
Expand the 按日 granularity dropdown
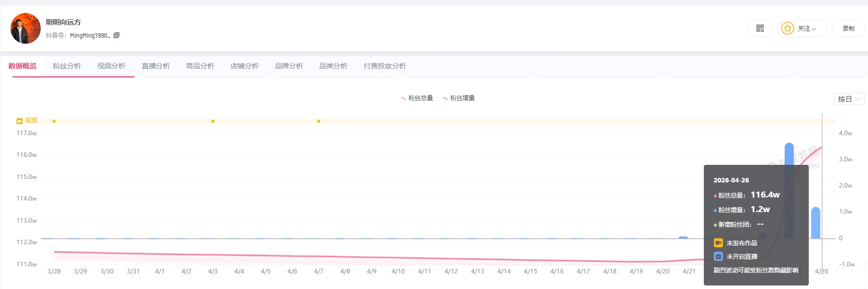click(849, 99)
